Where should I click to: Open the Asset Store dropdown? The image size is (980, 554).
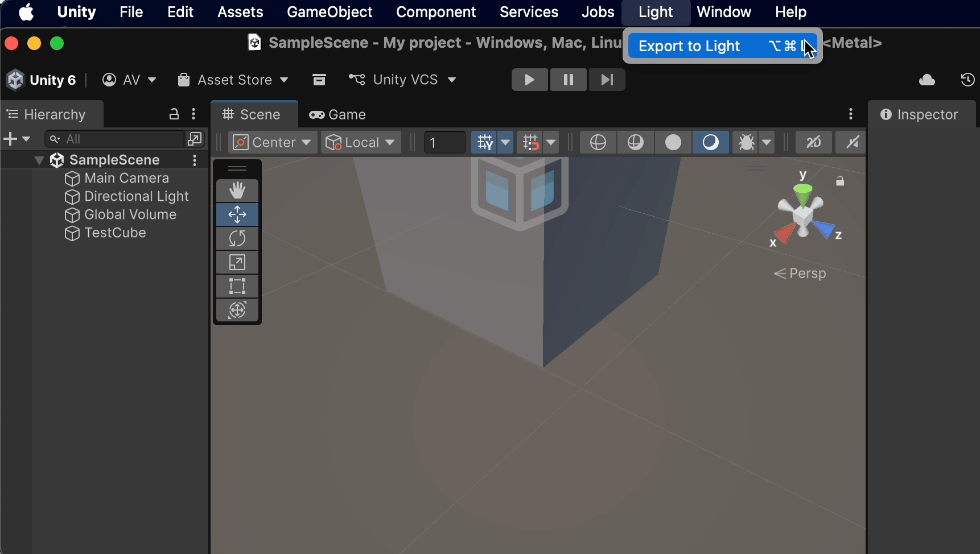click(233, 80)
